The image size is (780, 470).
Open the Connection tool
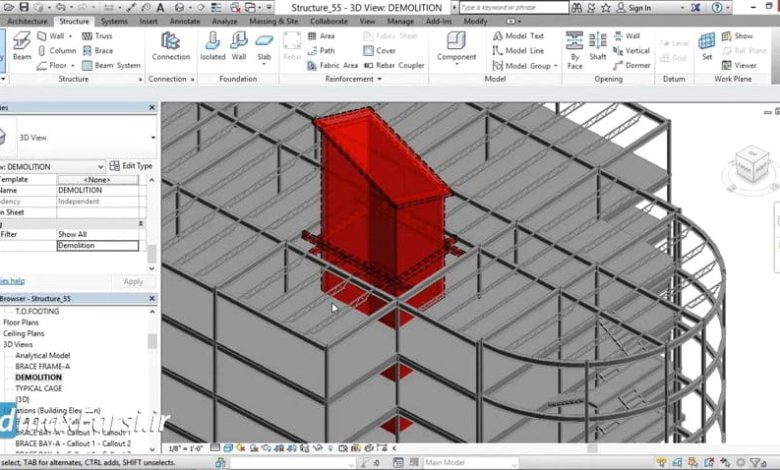click(171, 46)
